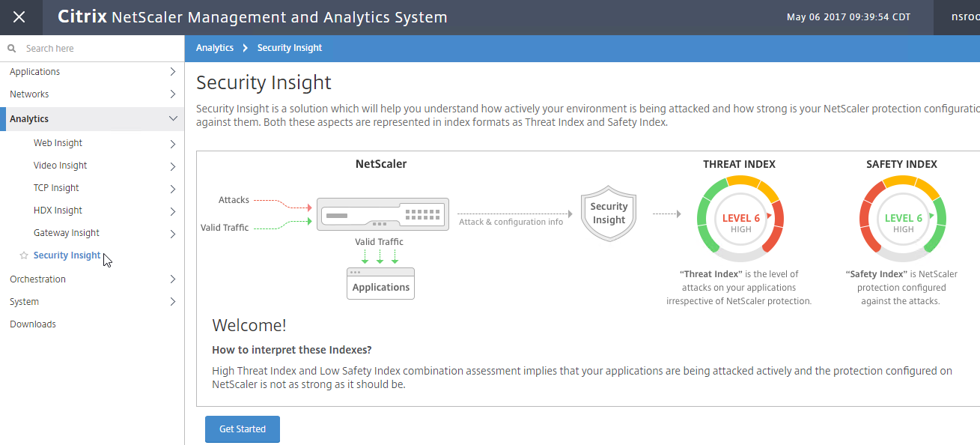The width and height of the screenshot is (980, 445).
Task: Click the THREAT INDEX label
Action: point(739,164)
